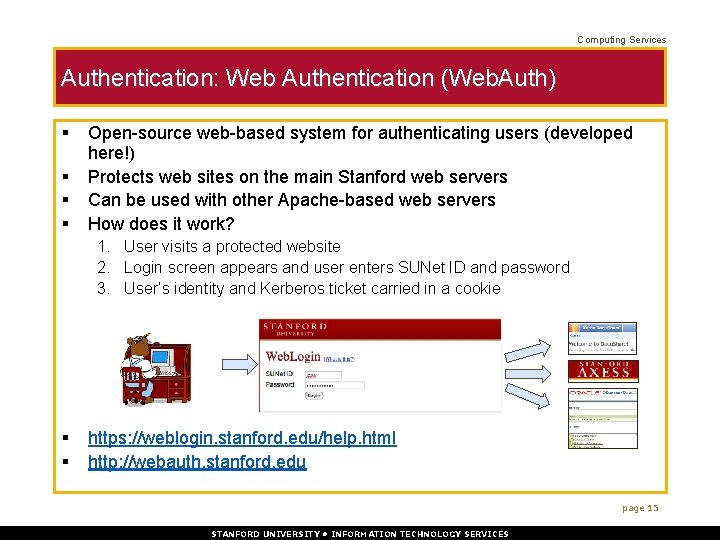Click the slide title 'Authentication: Web Authentication (WebAuth)'
720x540 pixels.
tap(308, 77)
